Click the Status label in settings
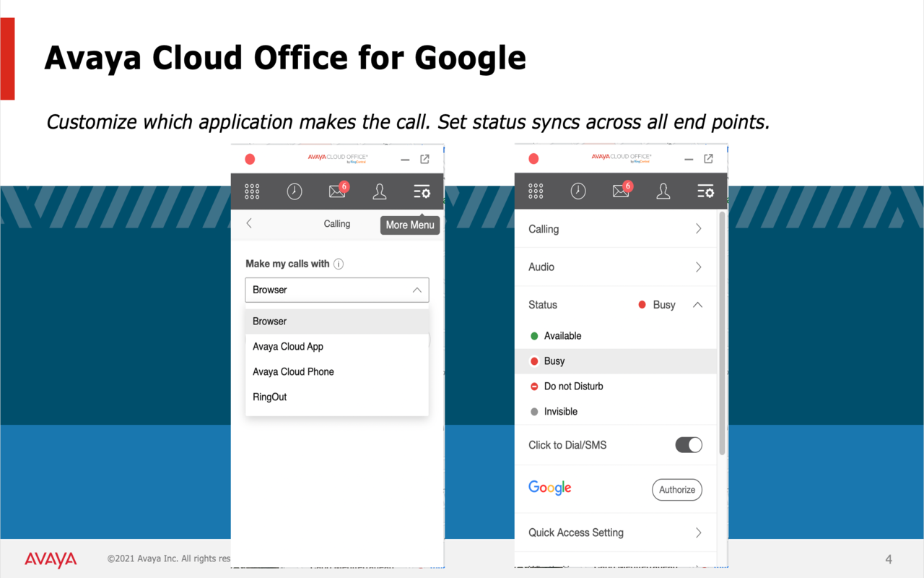Image resolution: width=924 pixels, height=578 pixels. (543, 305)
